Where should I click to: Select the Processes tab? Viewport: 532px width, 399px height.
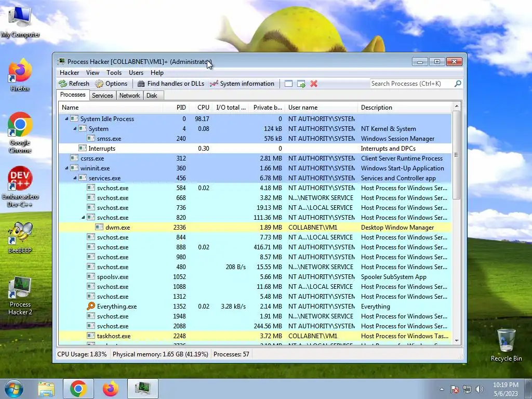[73, 95]
